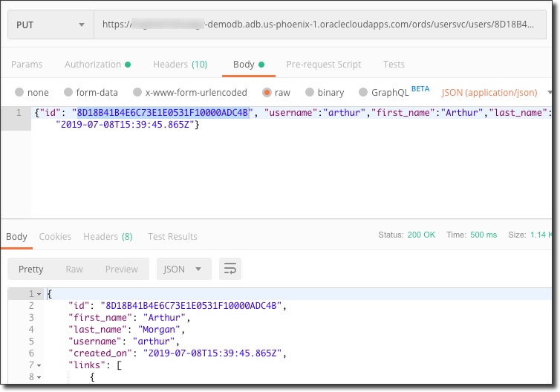Click the "first_name": "Arthur" response line
Screen dimensions: 560x392
point(129,317)
